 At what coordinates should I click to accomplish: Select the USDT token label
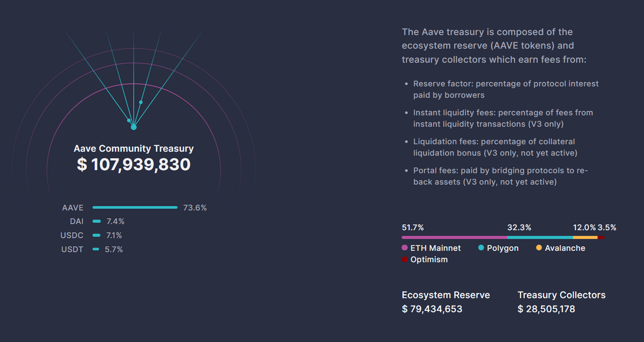pos(72,249)
